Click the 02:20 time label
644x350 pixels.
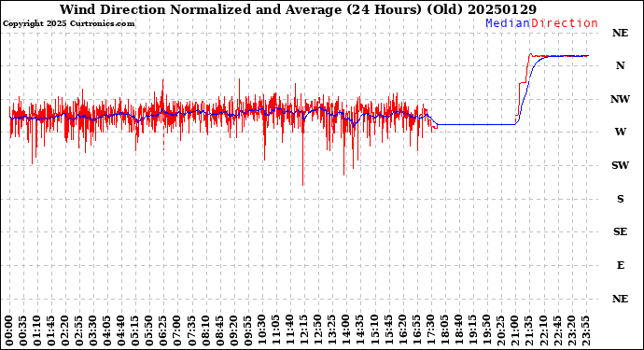coord(65,331)
